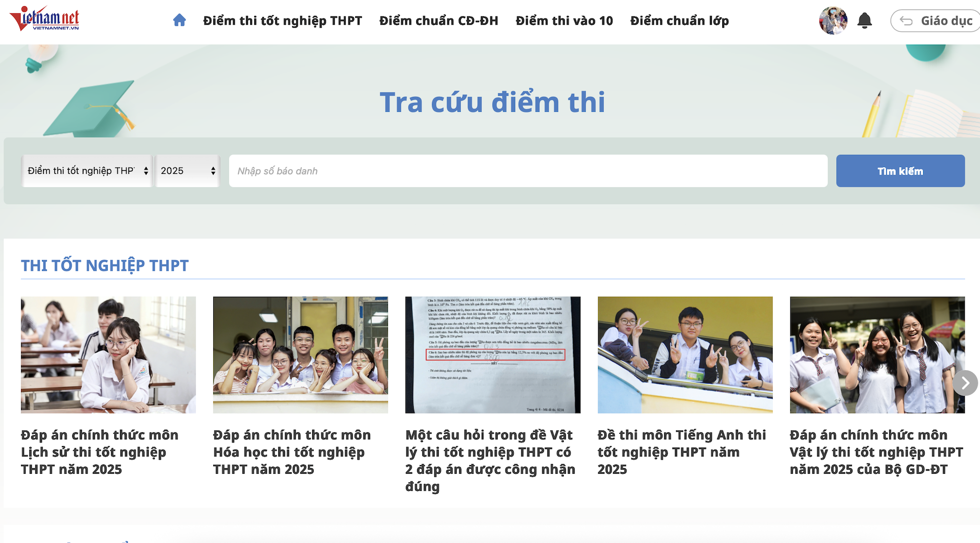Screen dimensions: 980x543
Task: Open the exam type dropdown
Action: point(86,171)
